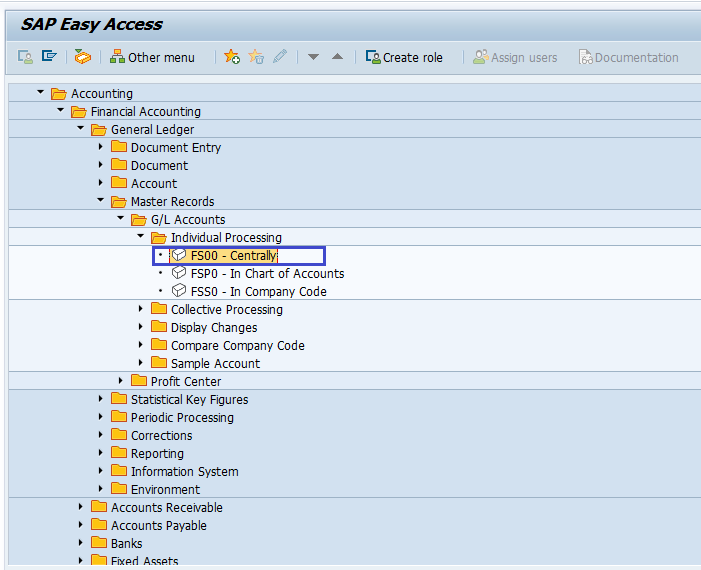Click the Collective Processing label

coord(227,309)
